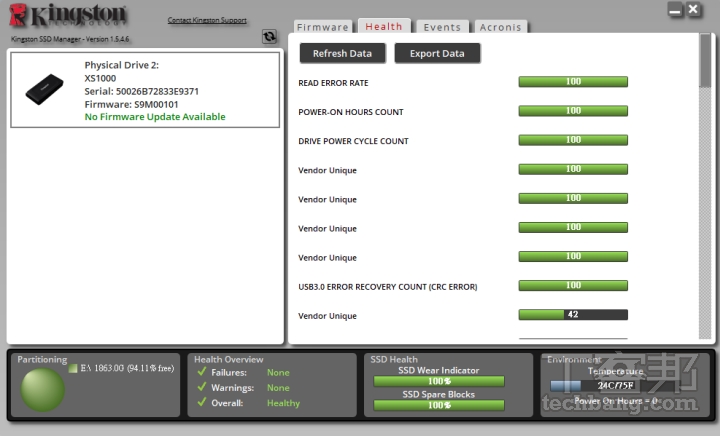
Task: Click the SSD Spare Blocks bar
Action: click(x=439, y=405)
